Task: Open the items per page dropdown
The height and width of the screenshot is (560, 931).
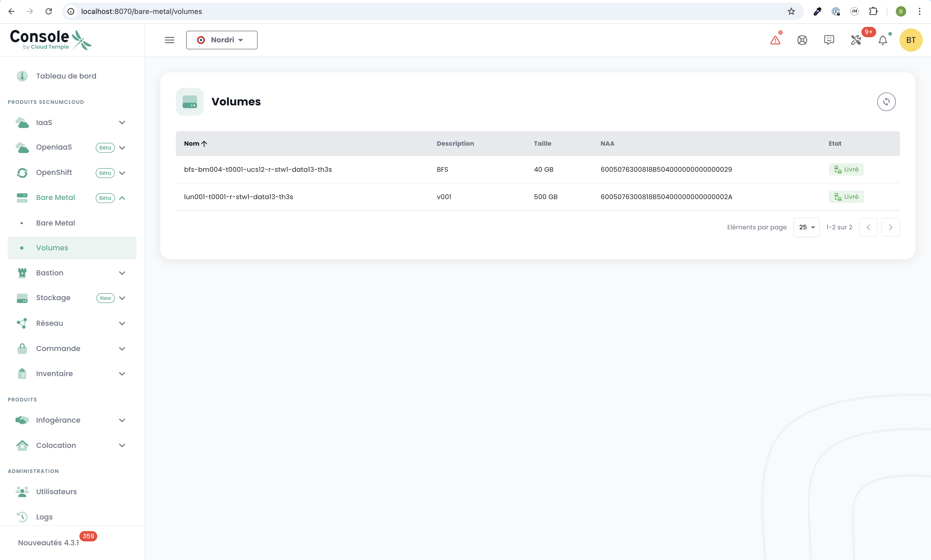Action: tap(806, 227)
